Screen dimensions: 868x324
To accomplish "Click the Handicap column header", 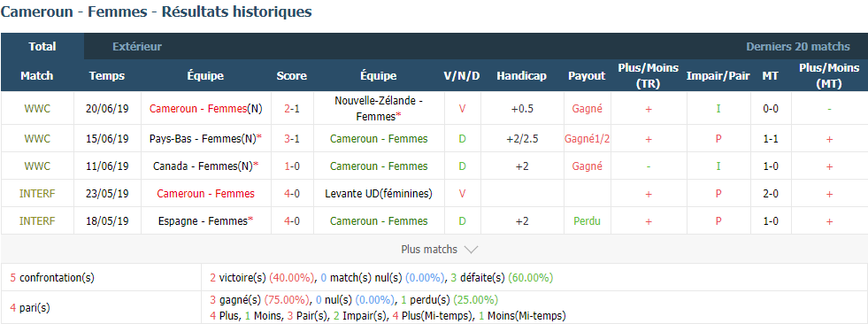I will (521, 76).
